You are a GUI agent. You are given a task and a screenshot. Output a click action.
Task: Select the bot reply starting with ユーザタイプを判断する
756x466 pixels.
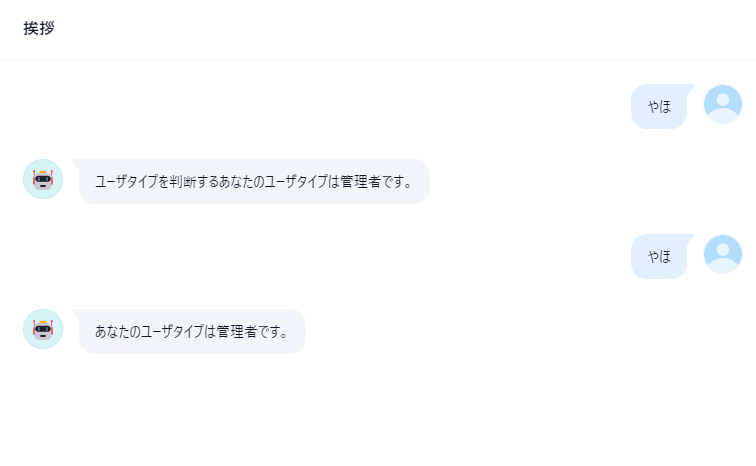254,182
